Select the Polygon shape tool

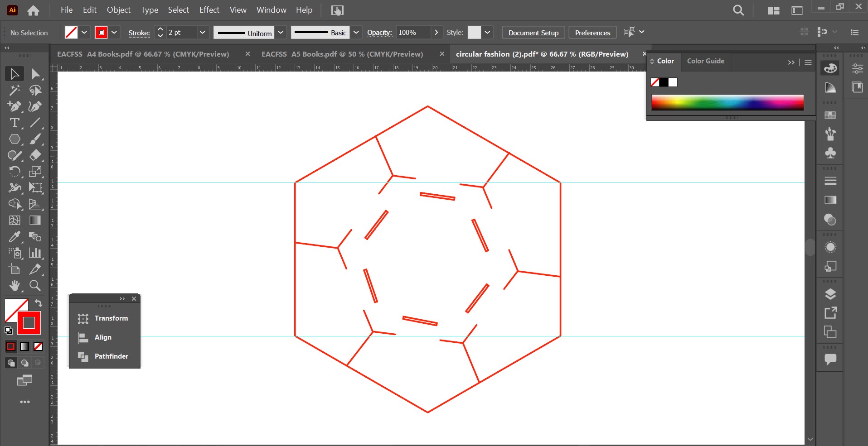15,139
